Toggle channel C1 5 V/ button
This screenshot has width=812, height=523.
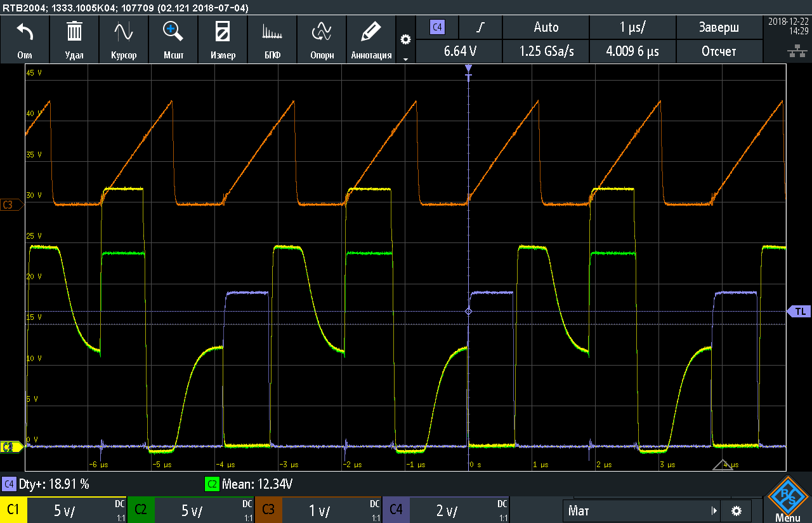[63, 510]
